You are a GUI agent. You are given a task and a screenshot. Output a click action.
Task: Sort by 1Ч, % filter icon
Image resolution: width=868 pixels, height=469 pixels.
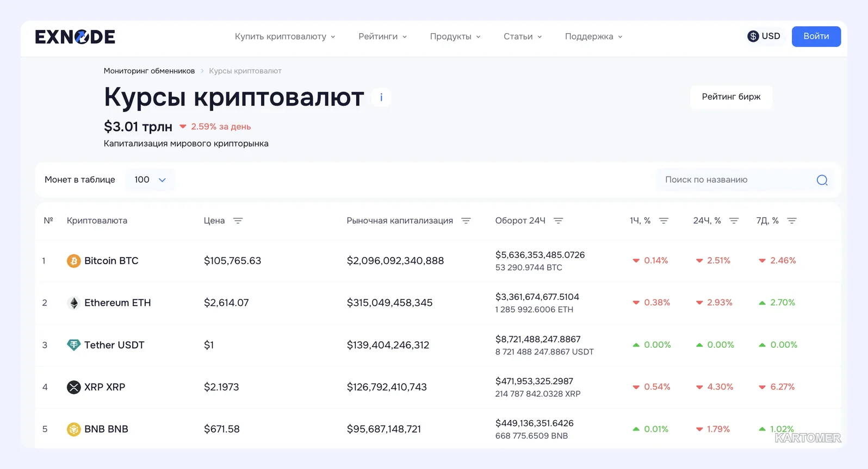click(x=664, y=221)
